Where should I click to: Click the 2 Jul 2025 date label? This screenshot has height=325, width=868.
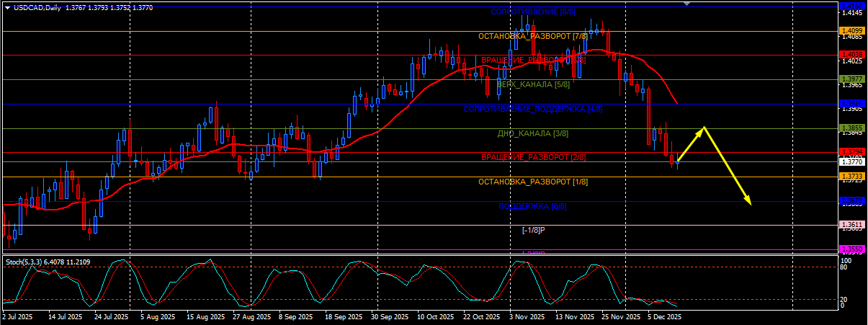click(17, 316)
